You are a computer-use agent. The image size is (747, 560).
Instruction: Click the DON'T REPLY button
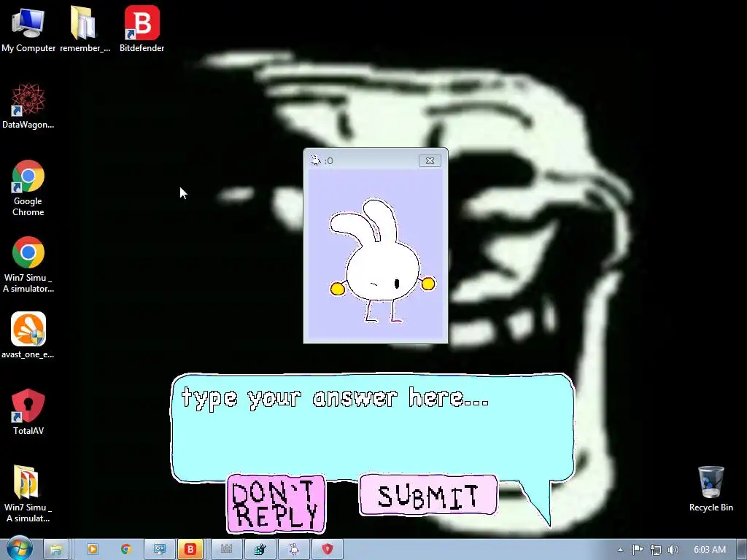(x=276, y=504)
